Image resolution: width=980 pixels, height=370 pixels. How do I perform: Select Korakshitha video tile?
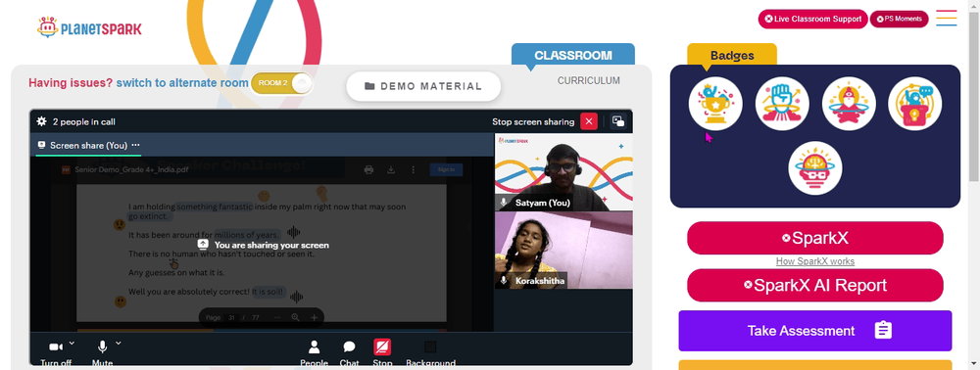563,251
